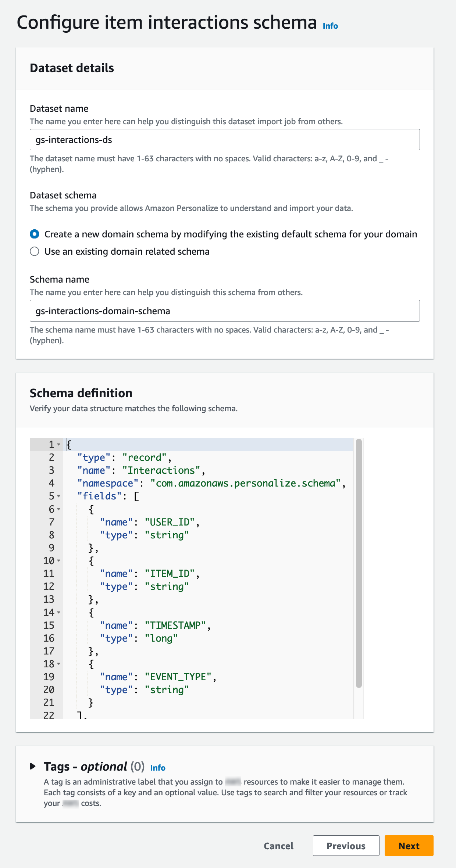Collapse EVENT_TYPE object fold at line 18
The image size is (456, 868).
59,664
